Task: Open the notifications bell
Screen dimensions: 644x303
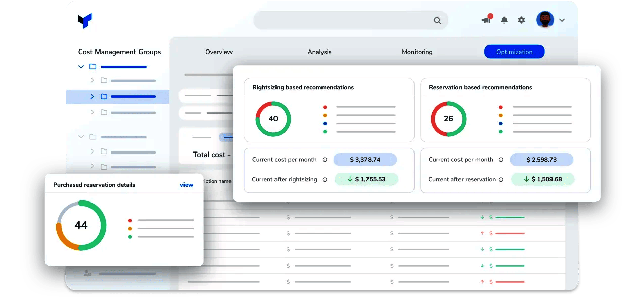Action: tap(504, 20)
